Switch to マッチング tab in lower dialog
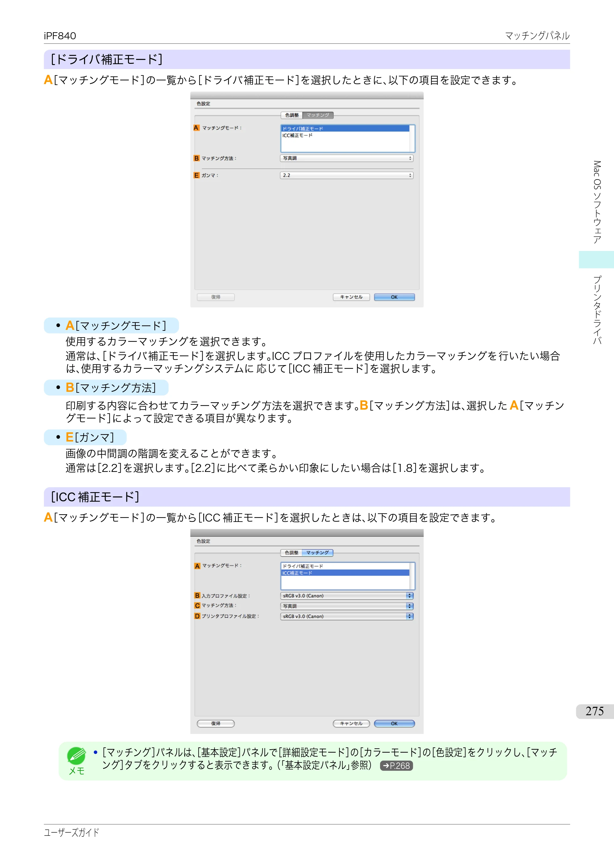Image resolution: width=614 pixels, height=868 pixels. [318, 553]
